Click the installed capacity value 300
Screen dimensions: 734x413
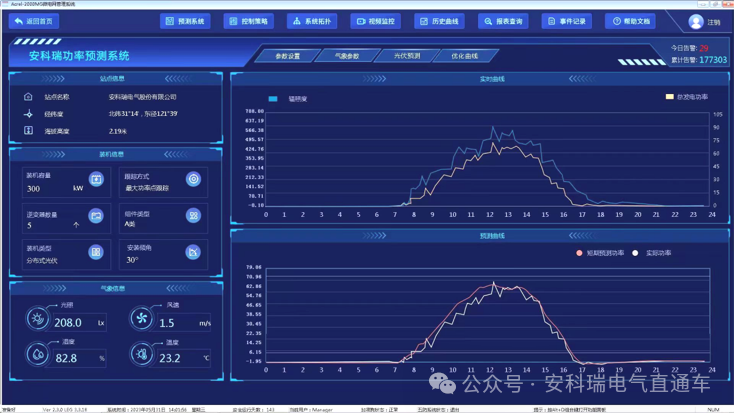33,189
